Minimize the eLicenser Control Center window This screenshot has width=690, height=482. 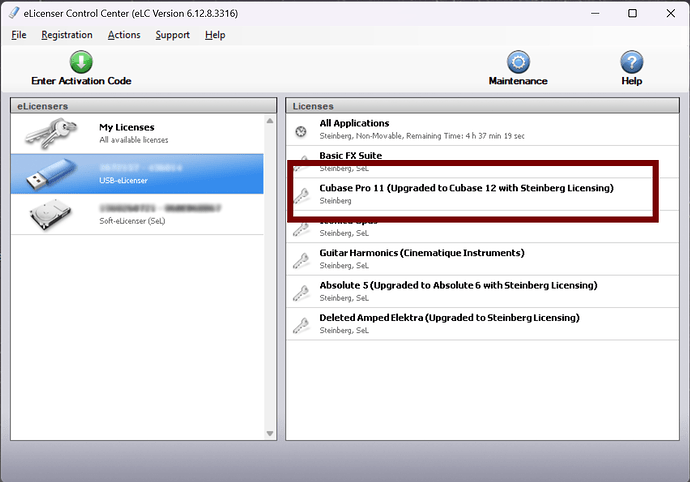(x=595, y=13)
